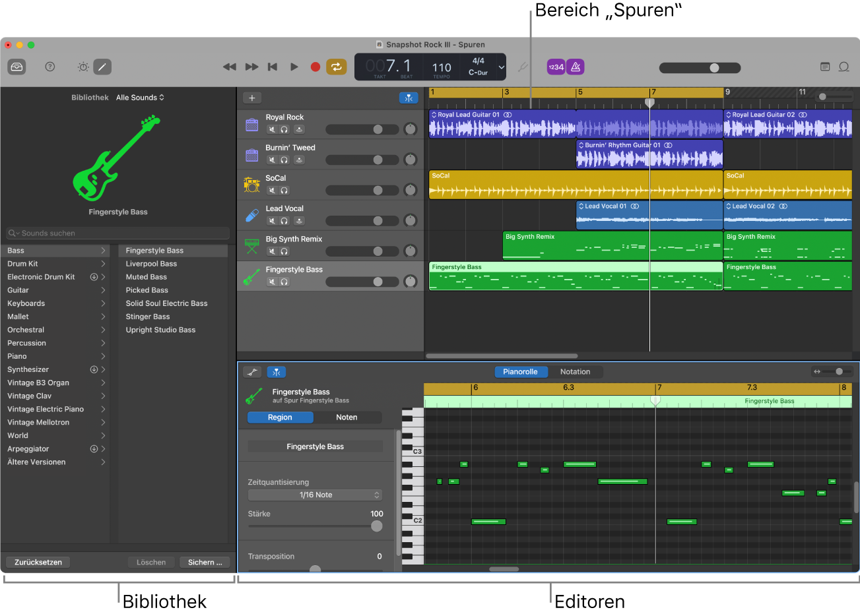The image size is (860, 616).
Task: Toggle catch playhead in the editor
Action: tap(276, 371)
